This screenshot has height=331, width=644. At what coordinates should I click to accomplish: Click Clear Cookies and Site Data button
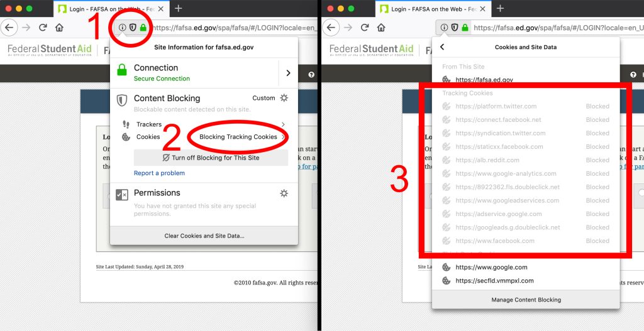coord(204,236)
